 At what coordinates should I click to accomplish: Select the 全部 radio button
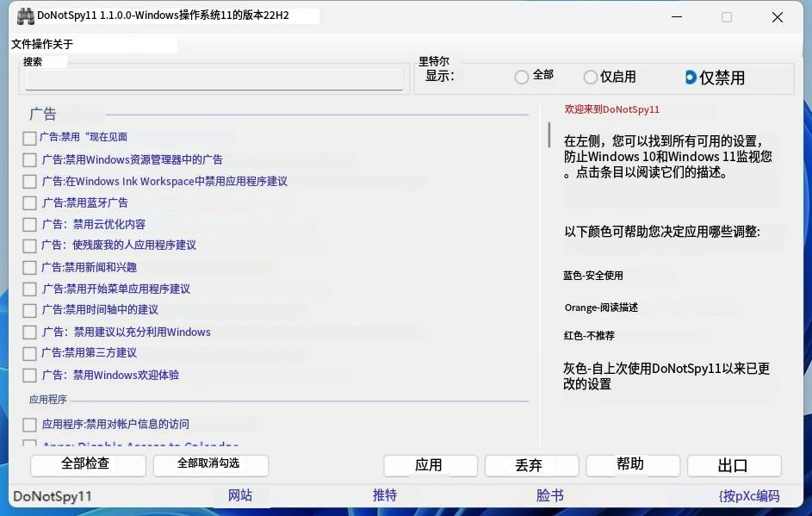522,77
